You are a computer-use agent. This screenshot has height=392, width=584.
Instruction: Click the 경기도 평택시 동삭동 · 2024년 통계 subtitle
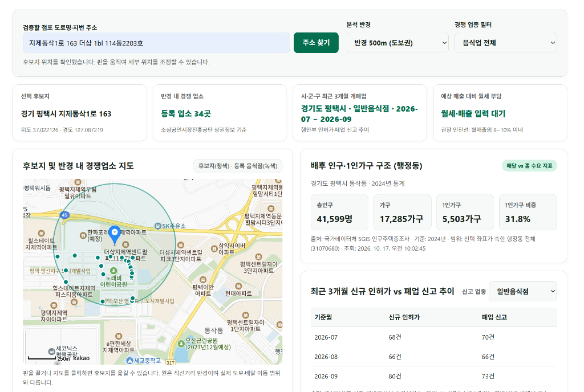point(358,183)
